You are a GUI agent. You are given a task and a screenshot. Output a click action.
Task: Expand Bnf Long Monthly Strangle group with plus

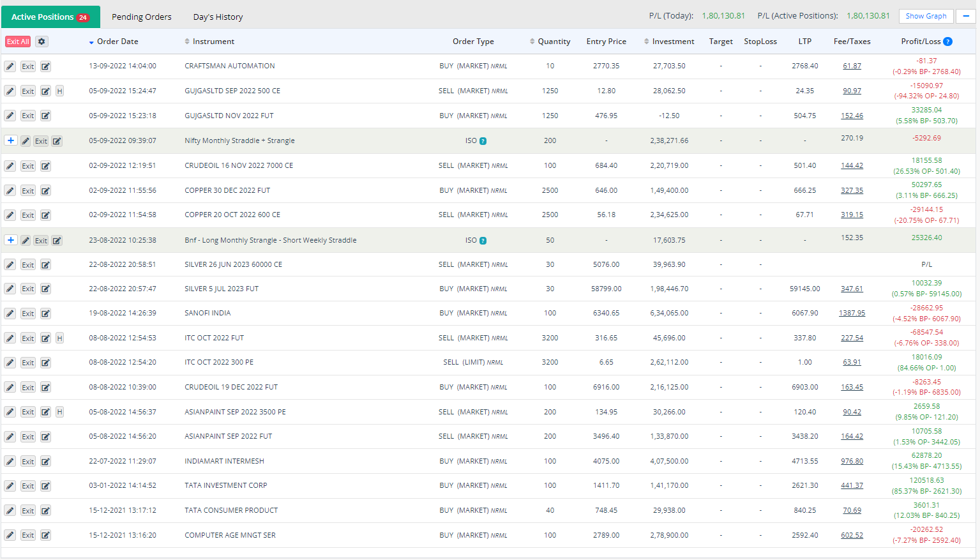pos(11,240)
